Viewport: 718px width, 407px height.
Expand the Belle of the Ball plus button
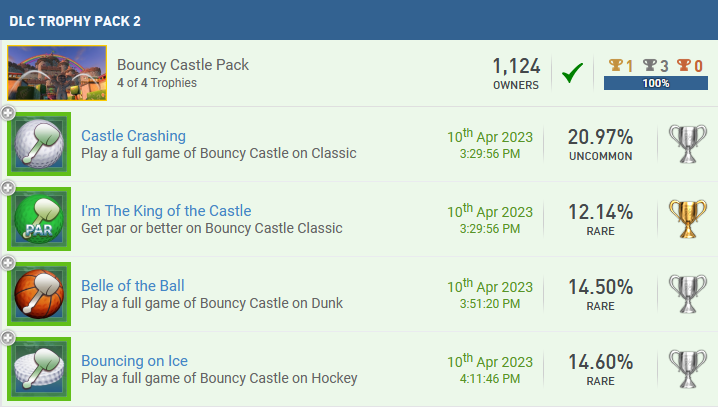8,263
